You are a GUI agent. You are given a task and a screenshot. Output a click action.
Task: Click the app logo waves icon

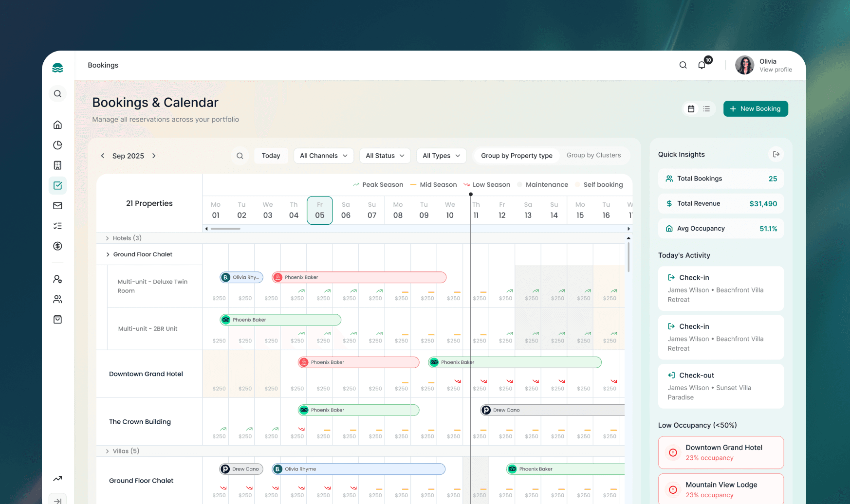[57, 68]
